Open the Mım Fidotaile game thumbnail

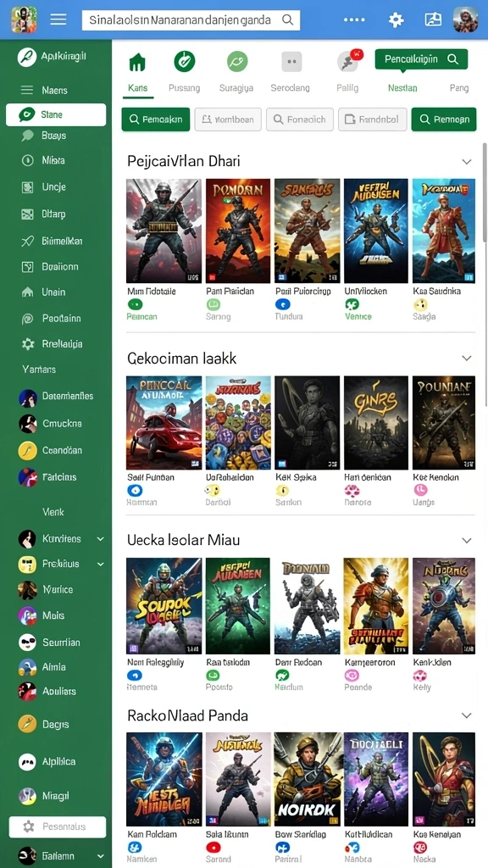pos(164,231)
